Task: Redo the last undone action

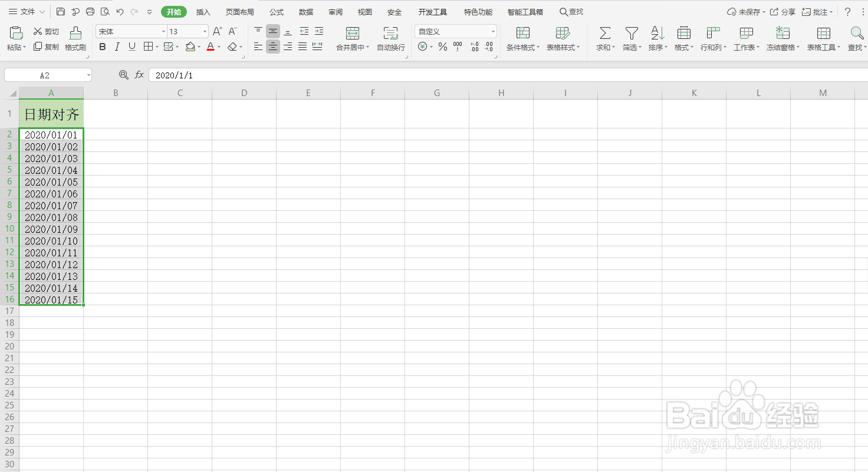Action: click(134, 12)
